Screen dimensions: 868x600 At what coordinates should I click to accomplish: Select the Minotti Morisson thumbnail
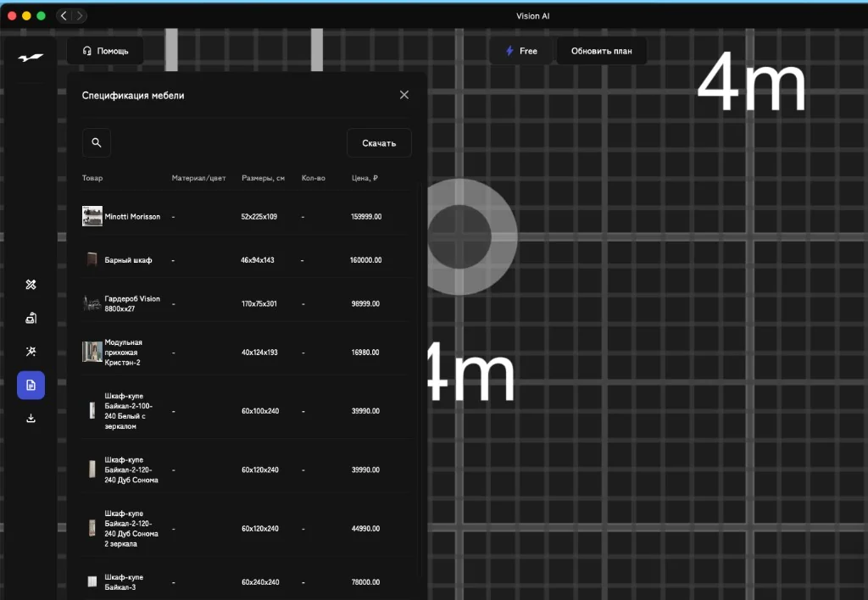tap(92, 216)
